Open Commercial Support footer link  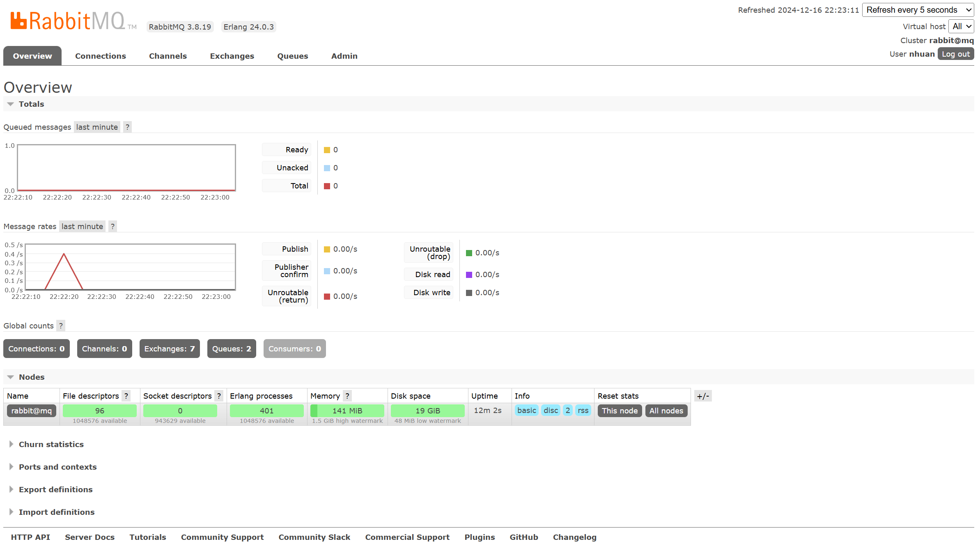click(x=407, y=537)
